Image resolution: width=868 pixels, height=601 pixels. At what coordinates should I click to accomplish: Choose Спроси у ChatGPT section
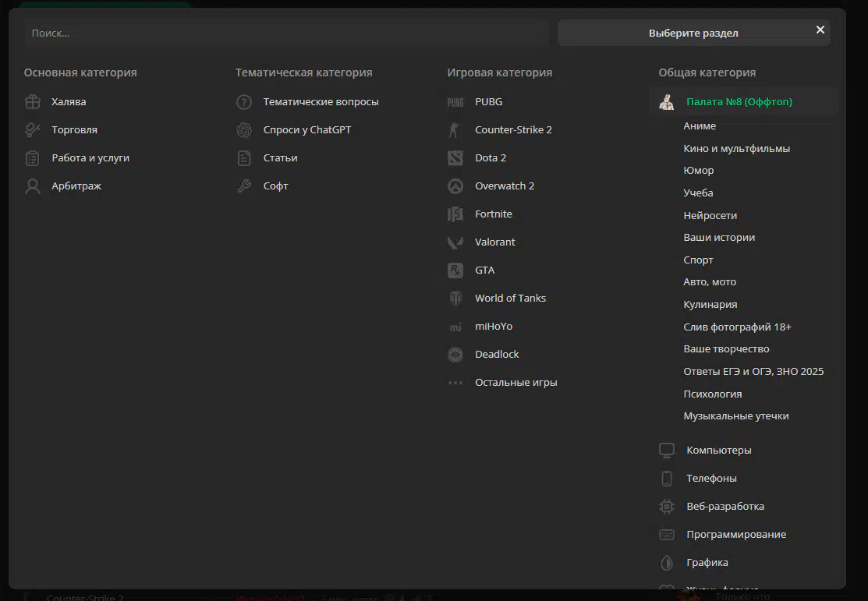point(307,130)
